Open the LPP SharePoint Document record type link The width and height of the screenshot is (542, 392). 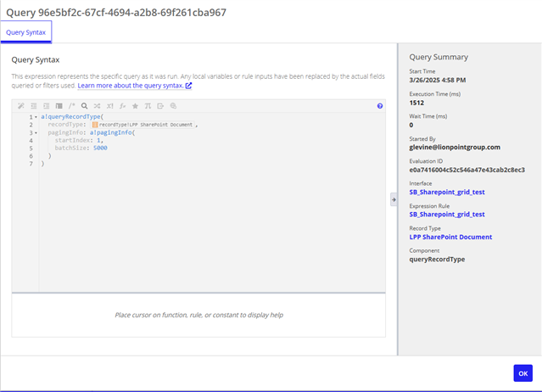click(x=450, y=237)
